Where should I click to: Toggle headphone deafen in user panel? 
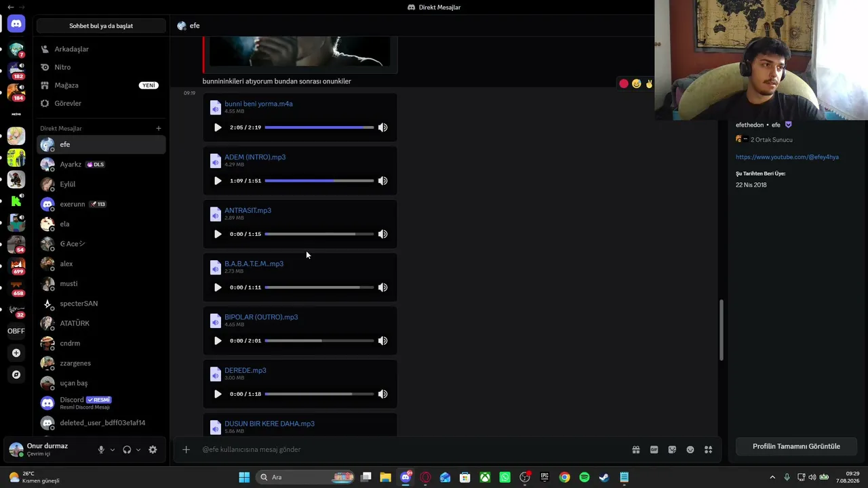127,449
